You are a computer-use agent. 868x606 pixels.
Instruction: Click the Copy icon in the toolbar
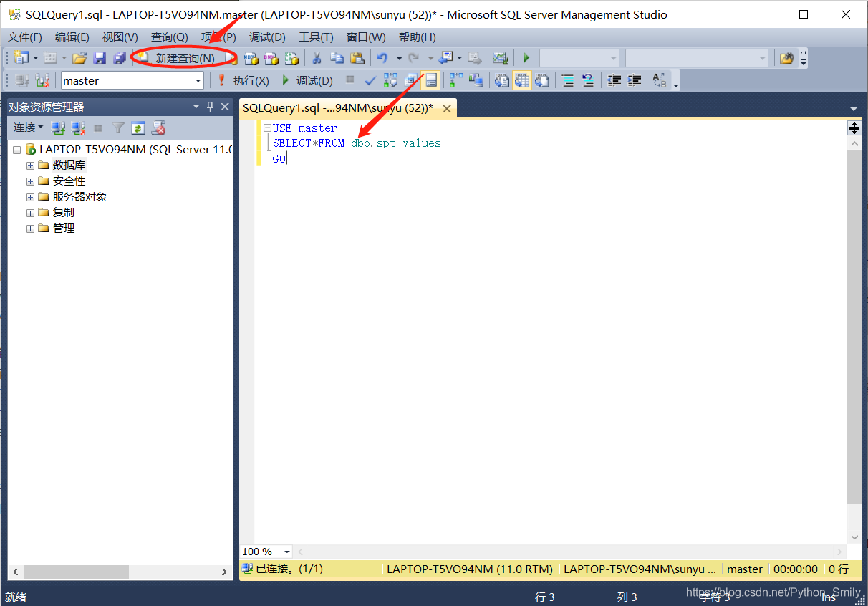tap(337, 58)
